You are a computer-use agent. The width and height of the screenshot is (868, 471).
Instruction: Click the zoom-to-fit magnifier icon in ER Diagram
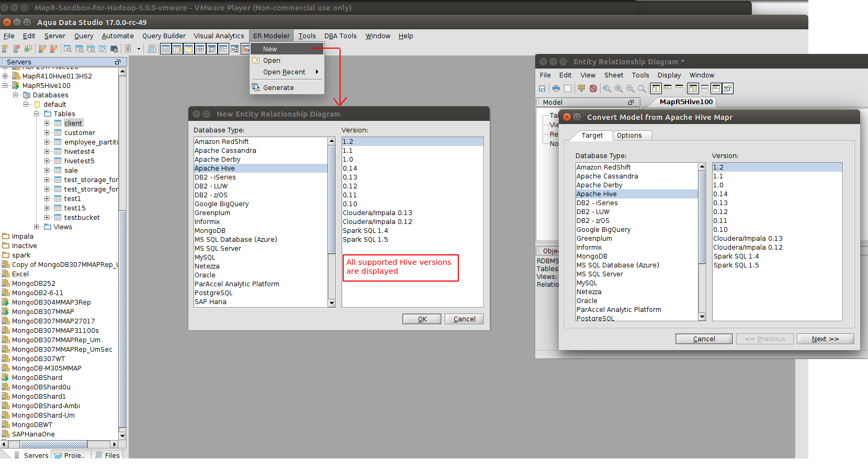tap(607, 88)
